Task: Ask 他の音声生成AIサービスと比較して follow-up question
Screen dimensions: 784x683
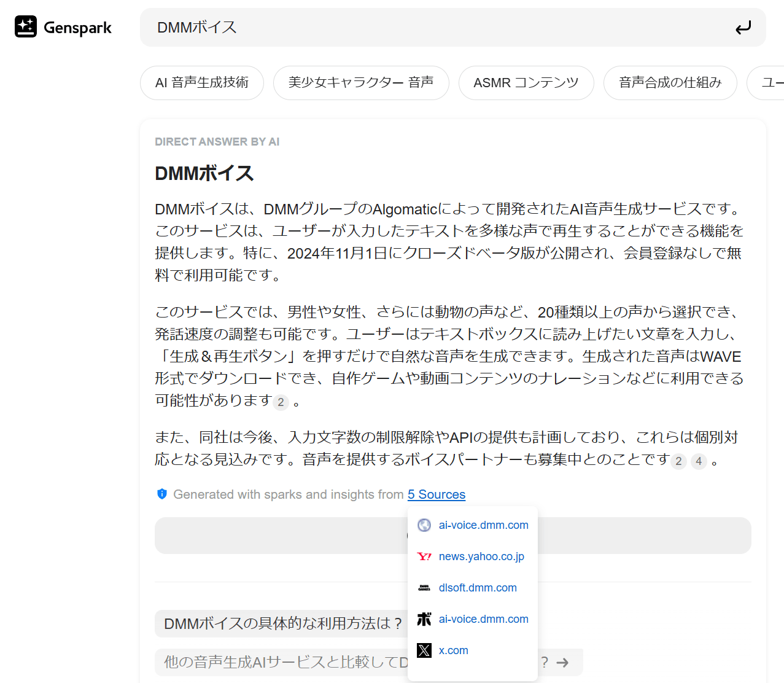Action: pyautogui.click(x=368, y=662)
